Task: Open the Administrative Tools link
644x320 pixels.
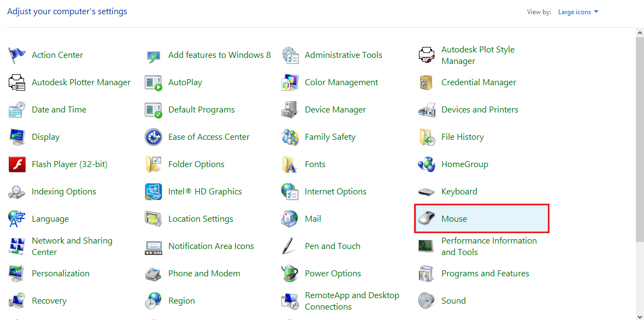Action: tap(343, 55)
